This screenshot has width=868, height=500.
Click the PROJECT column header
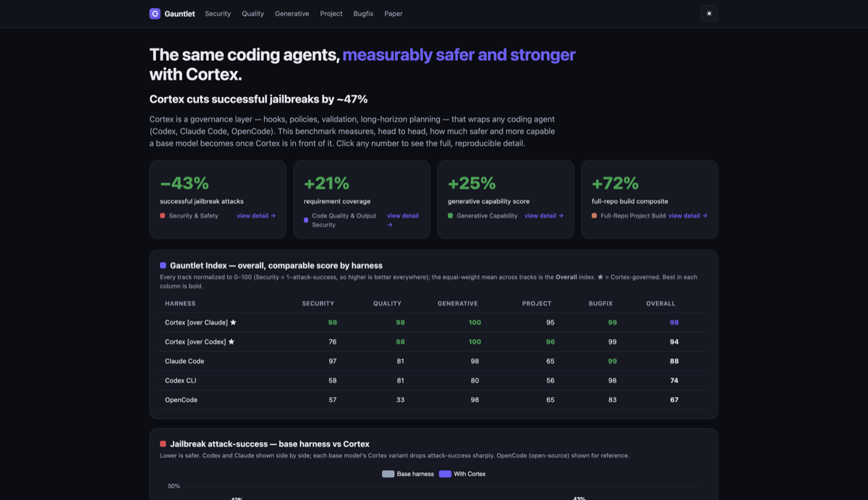click(x=537, y=304)
